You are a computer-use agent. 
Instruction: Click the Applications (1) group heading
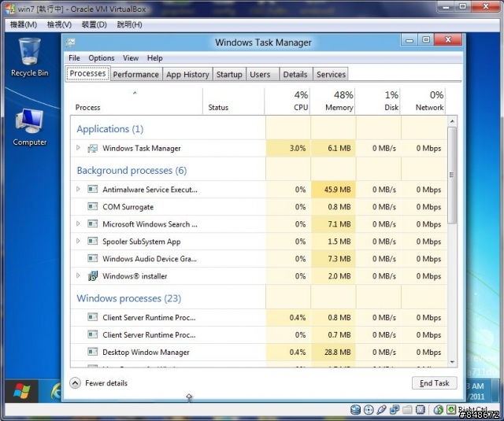[110, 129]
